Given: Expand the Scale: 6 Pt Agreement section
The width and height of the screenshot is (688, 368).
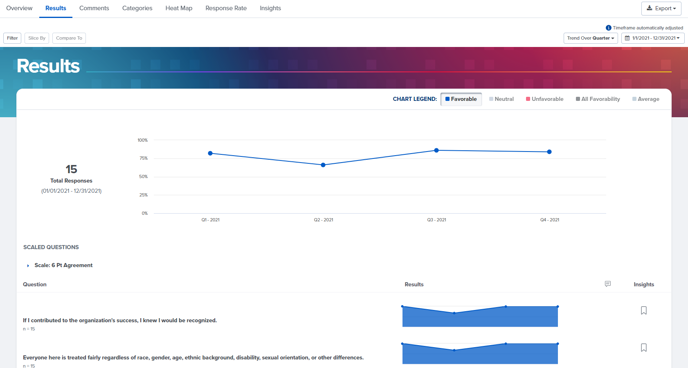Looking at the screenshot, I should pyautogui.click(x=28, y=265).
